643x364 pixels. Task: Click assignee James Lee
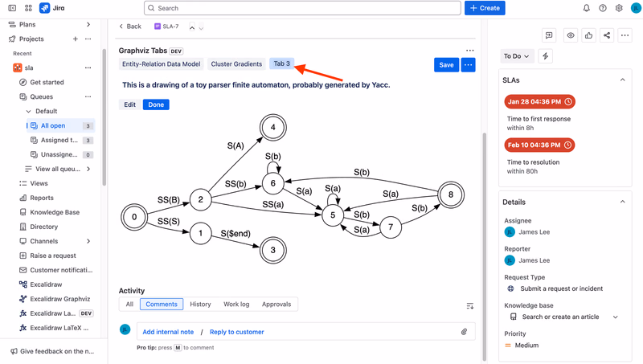(527, 232)
